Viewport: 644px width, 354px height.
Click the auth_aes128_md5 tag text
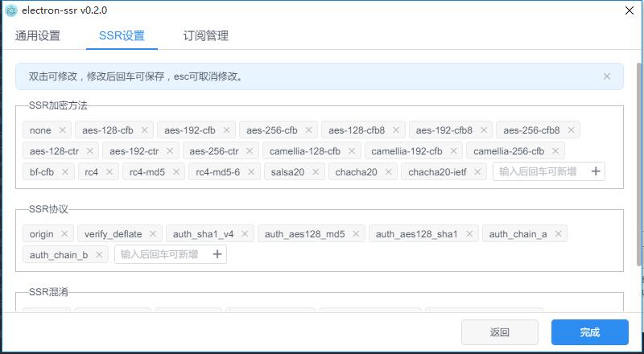(305, 234)
